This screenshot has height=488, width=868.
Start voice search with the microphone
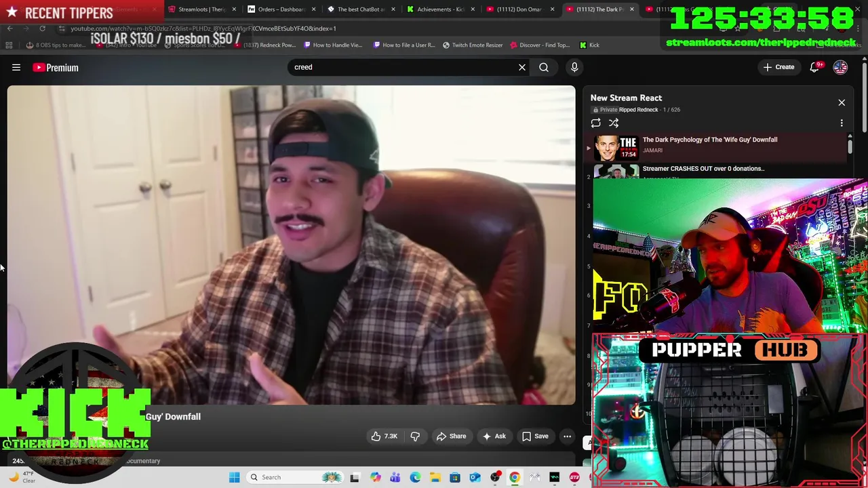click(574, 67)
